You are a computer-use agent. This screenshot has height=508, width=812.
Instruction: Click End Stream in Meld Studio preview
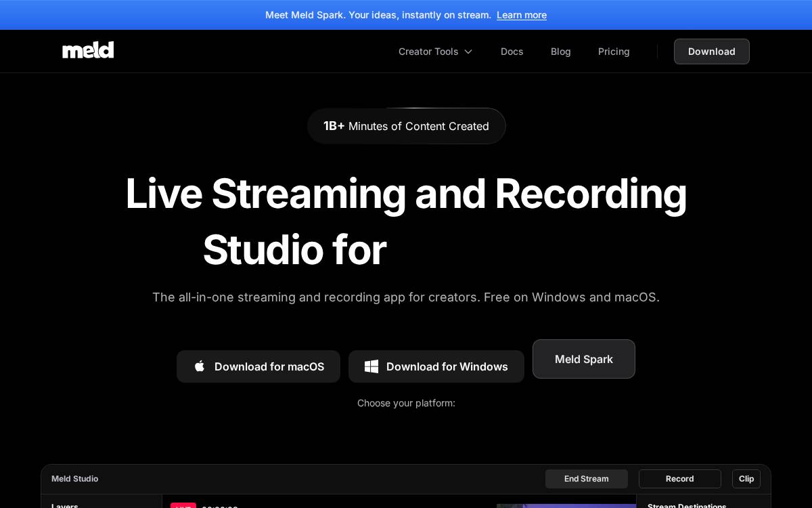coord(587,479)
